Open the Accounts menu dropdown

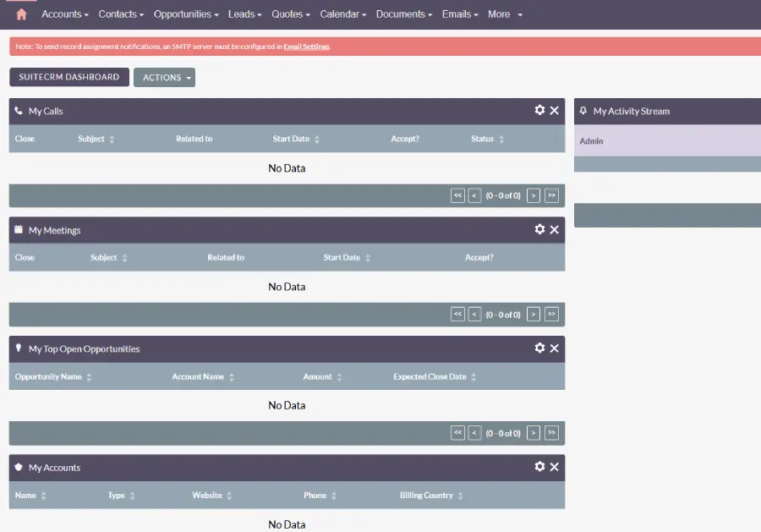65,14
